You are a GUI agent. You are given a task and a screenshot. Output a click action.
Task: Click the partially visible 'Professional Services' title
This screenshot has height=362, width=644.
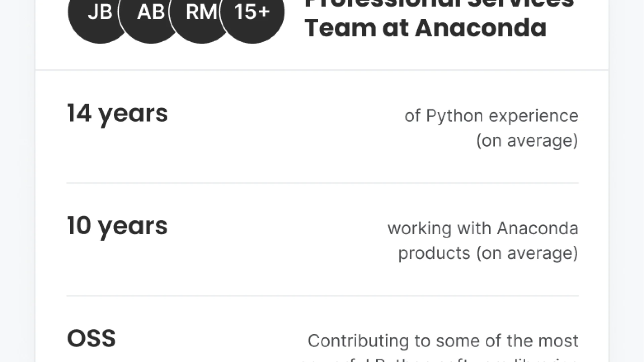point(439,4)
